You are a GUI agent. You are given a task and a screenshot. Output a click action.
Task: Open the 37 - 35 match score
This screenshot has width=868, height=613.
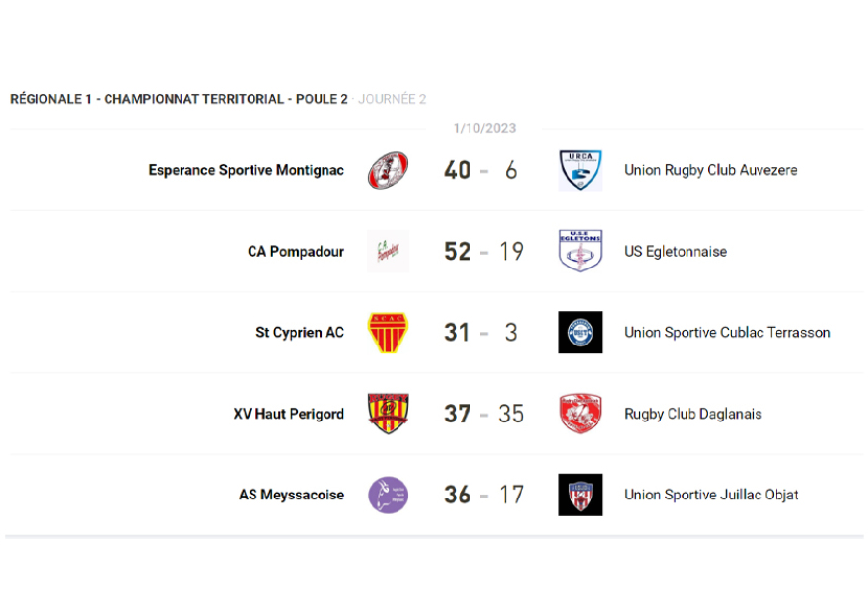tap(483, 414)
